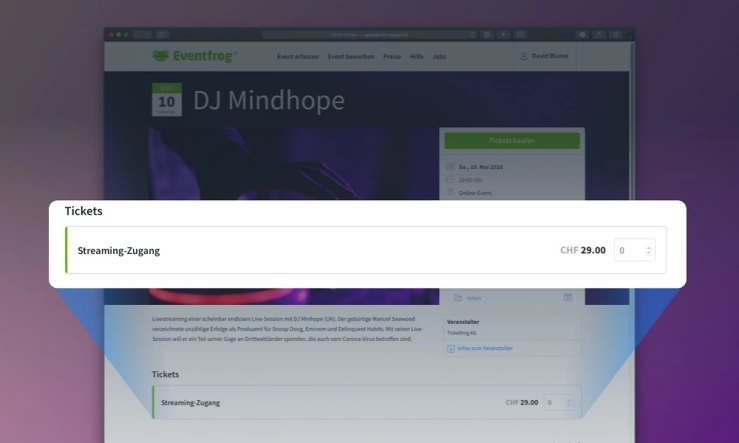Increase Streaming-Zugang ticket quantity in enlarged panel

coord(649,247)
